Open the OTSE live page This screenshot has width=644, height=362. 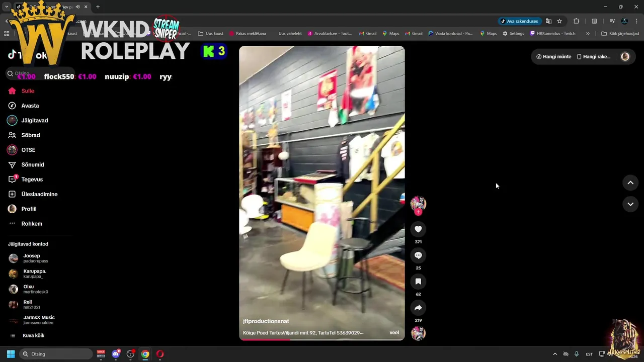tap(21, 150)
